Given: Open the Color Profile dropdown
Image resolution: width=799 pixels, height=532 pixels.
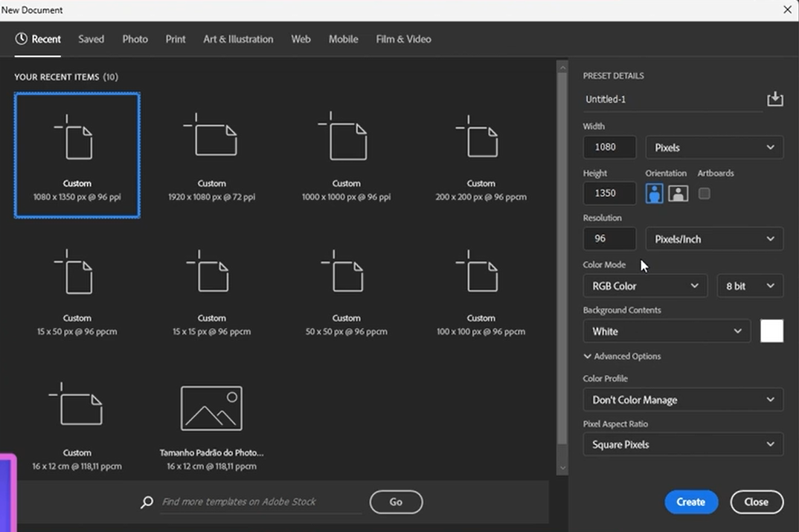Looking at the screenshot, I should [x=683, y=400].
